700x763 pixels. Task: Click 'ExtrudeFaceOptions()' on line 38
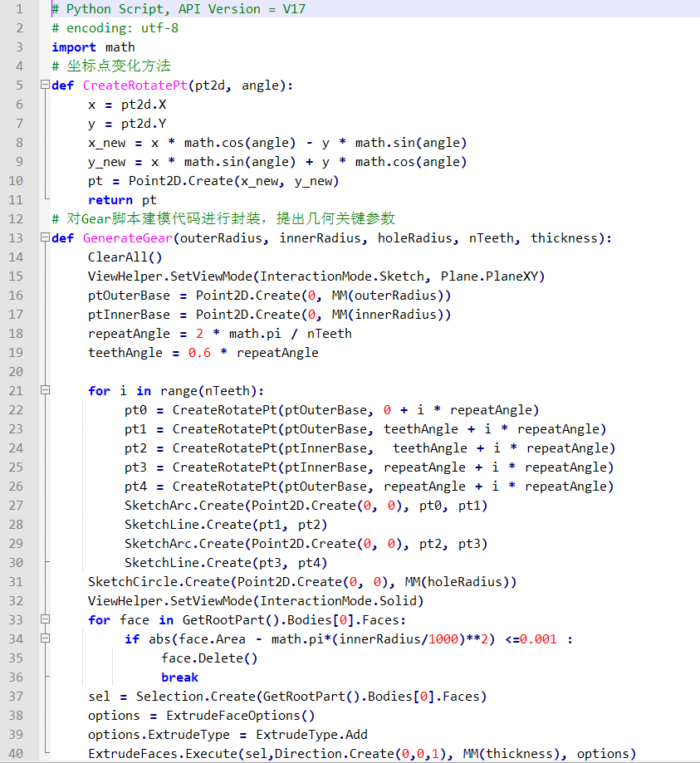[x=241, y=716]
